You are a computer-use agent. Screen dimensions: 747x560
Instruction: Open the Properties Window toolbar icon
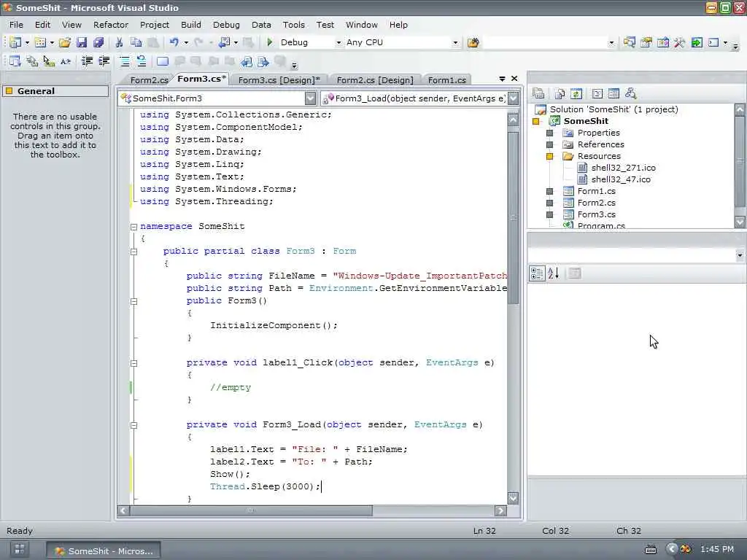pyautogui.click(x=646, y=42)
